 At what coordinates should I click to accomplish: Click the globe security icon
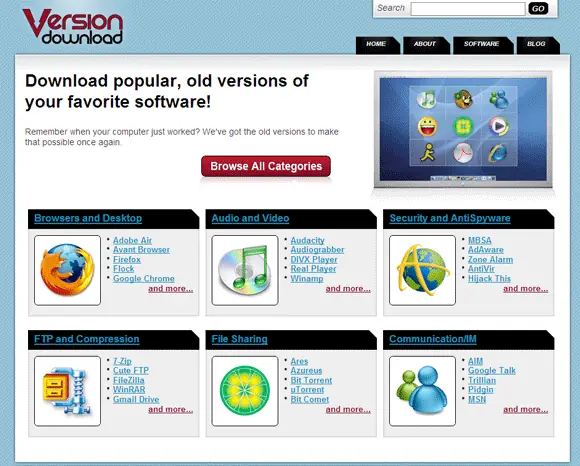click(423, 270)
